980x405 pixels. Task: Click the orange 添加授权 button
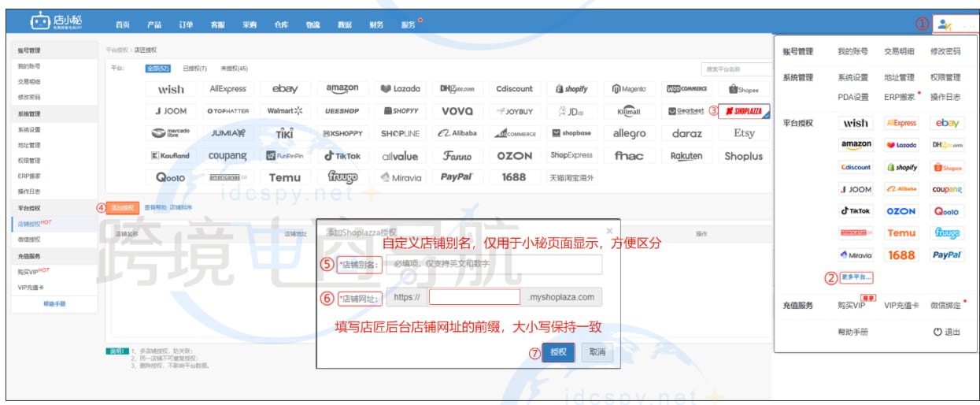tap(122, 208)
